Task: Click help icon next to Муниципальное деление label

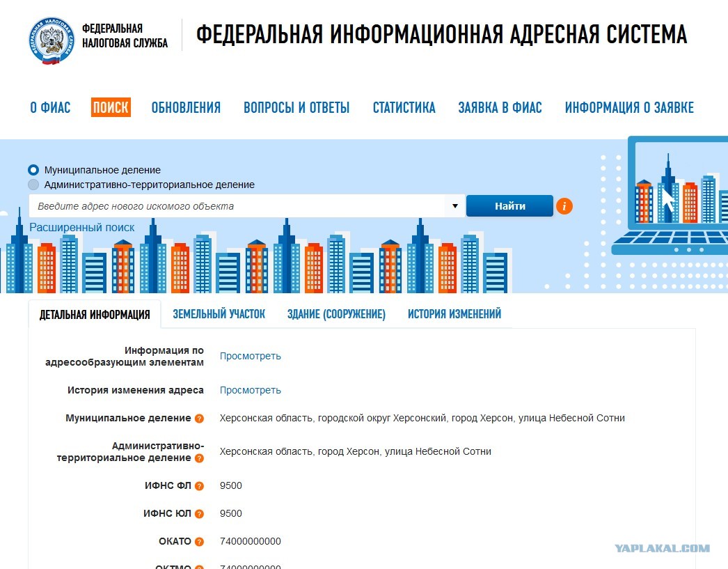Action: coord(199,419)
